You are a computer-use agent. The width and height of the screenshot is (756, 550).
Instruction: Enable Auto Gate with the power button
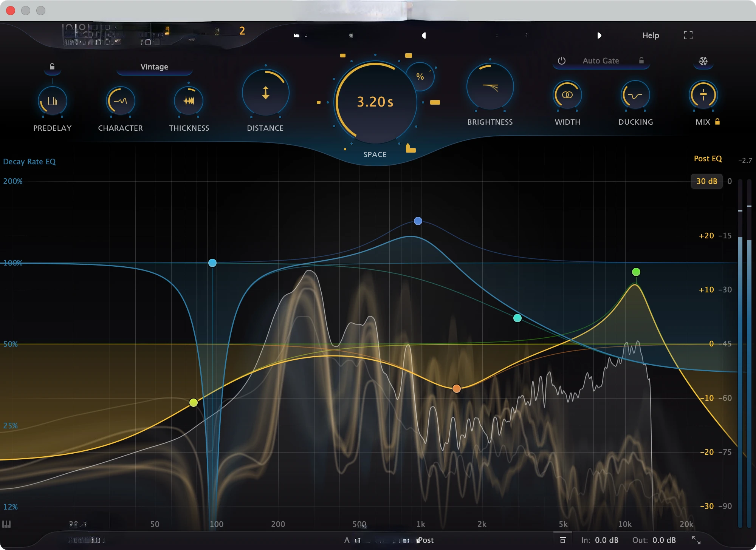coord(562,61)
